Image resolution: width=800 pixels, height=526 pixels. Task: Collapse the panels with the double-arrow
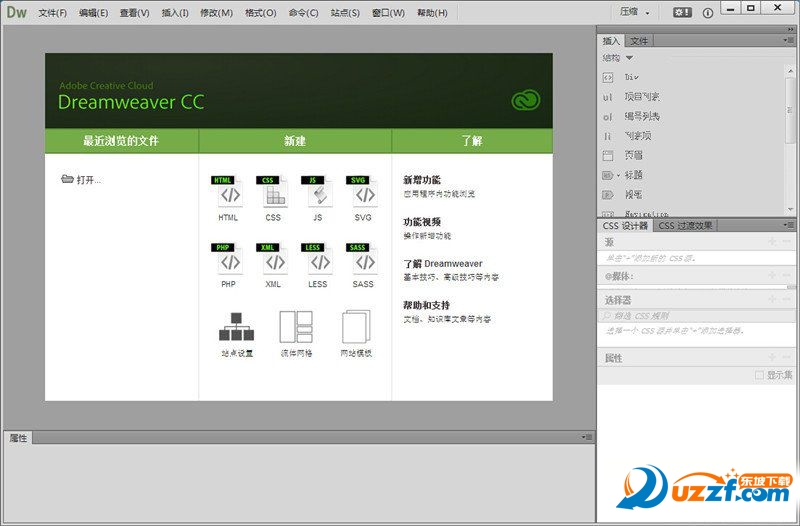(791, 30)
